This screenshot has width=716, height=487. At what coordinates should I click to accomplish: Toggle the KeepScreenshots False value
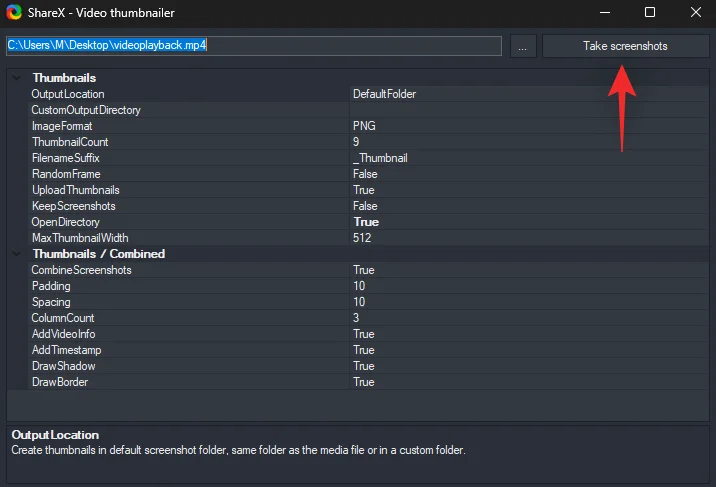coord(528,206)
